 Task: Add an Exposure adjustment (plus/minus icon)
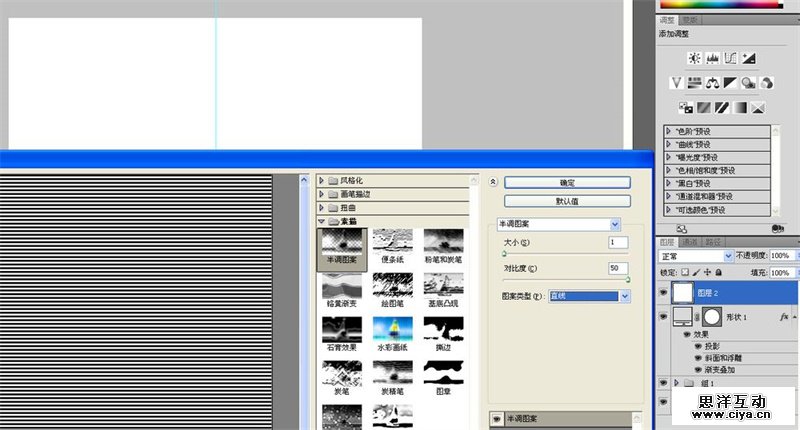[749, 58]
